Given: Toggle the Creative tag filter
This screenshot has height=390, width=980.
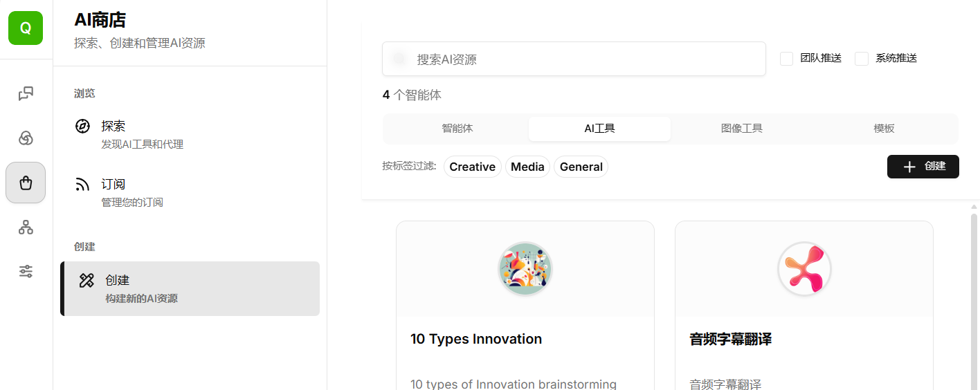Looking at the screenshot, I should tap(472, 167).
